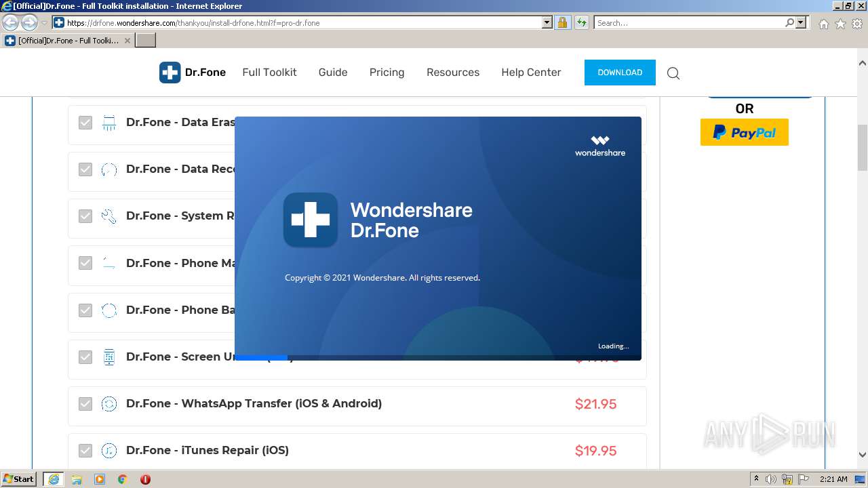Open the Help Center menu item

(531, 73)
